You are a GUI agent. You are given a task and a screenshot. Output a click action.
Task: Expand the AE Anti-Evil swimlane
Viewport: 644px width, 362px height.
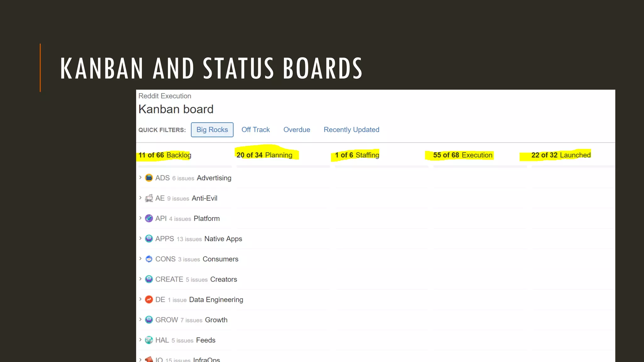pyautogui.click(x=140, y=198)
